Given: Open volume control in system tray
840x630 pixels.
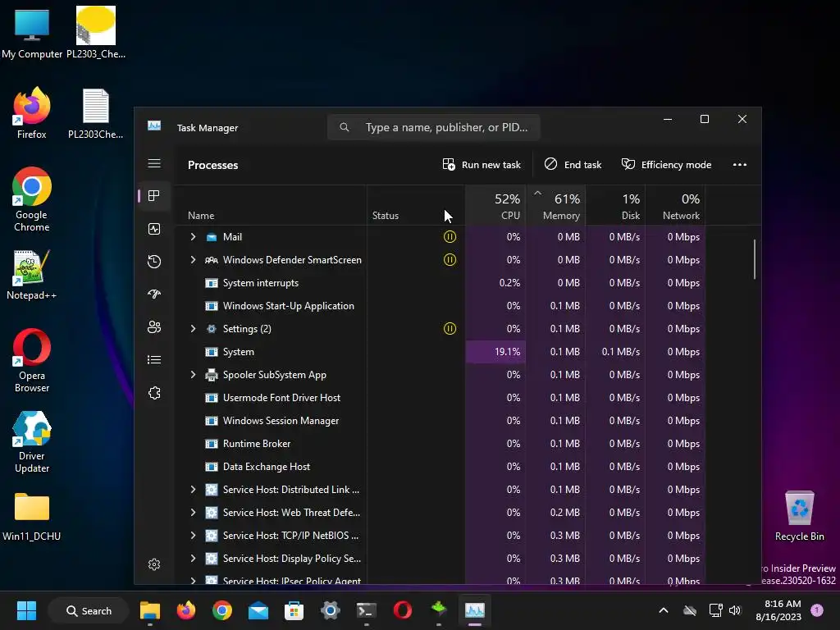Looking at the screenshot, I should 735,610.
